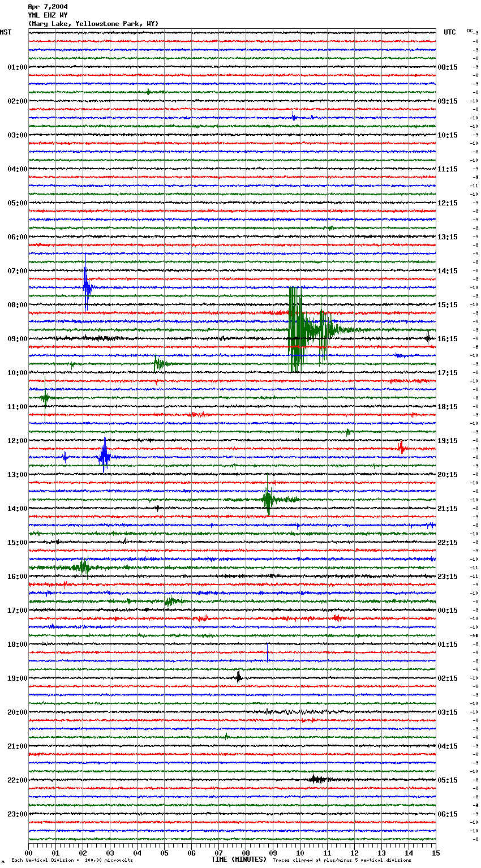The image size is (481, 868).
Task: Click 'Traces clipped at plus/minus 5 vertical divisions' note
Action: point(342,861)
